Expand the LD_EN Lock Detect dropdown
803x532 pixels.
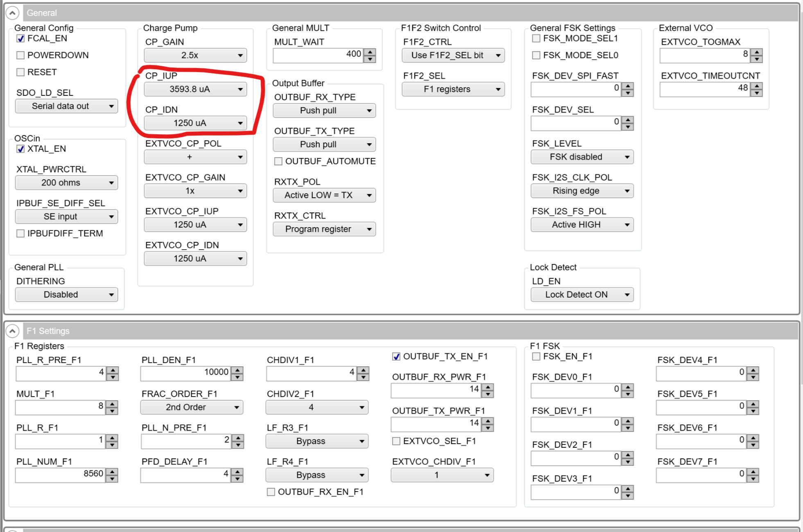tap(582, 295)
